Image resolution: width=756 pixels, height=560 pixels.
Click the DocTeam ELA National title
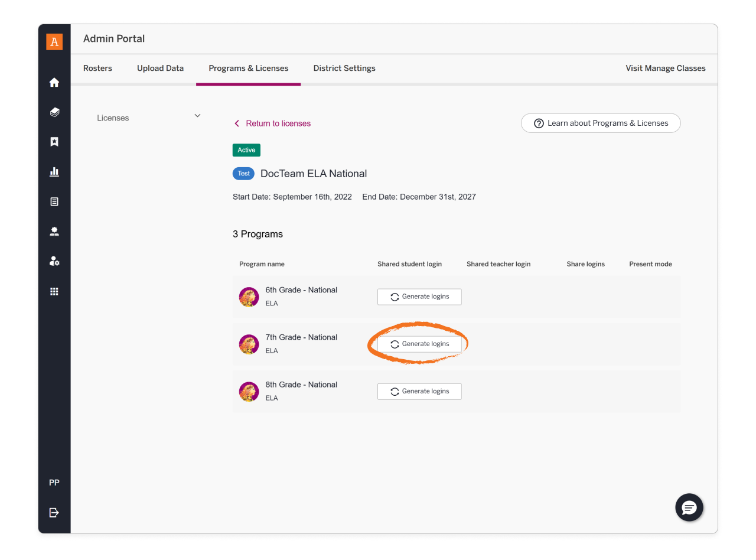point(314,174)
